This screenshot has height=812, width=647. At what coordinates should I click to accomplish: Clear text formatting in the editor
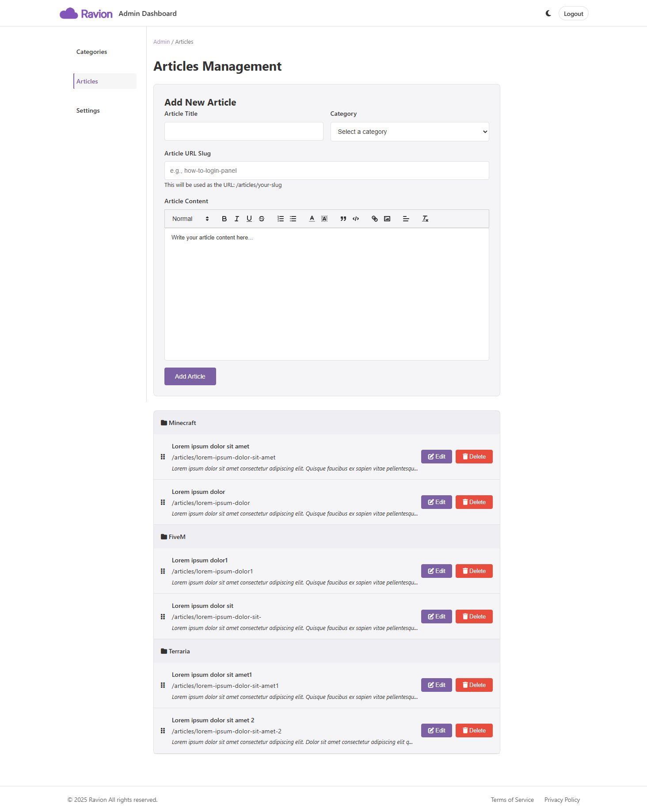(425, 219)
